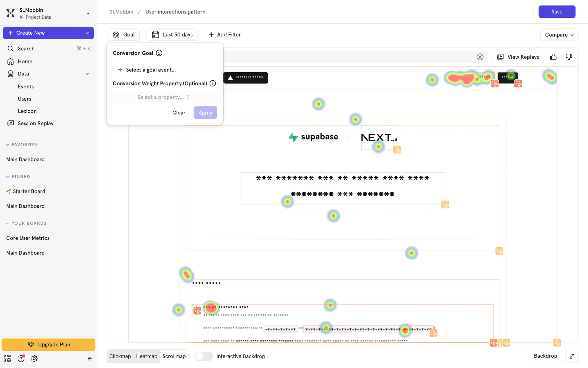
Task: Click the thumbs up feedback icon
Action: tap(553, 57)
